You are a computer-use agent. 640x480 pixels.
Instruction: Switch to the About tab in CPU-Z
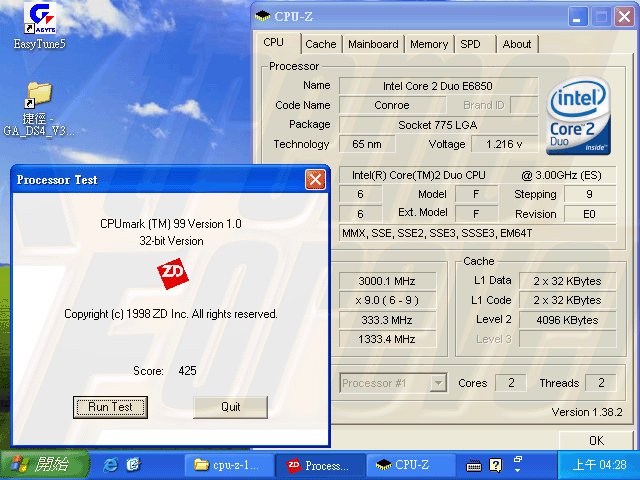517,44
